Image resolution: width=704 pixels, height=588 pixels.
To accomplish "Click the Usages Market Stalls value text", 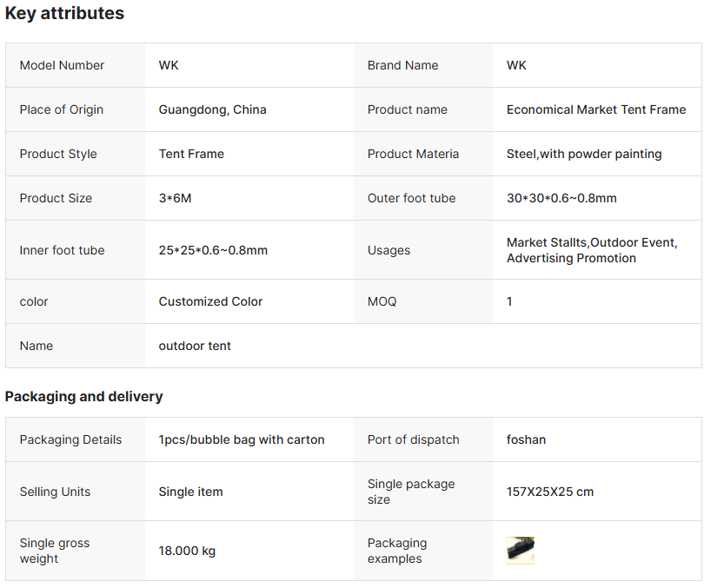I will (x=592, y=250).
